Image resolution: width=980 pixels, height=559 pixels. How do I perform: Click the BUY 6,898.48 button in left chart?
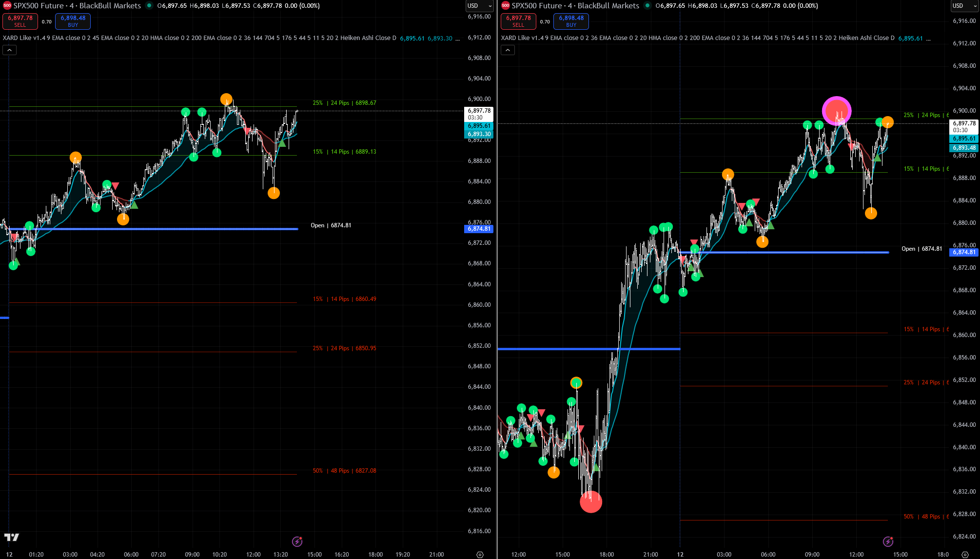pyautogui.click(x=73, y=21)
